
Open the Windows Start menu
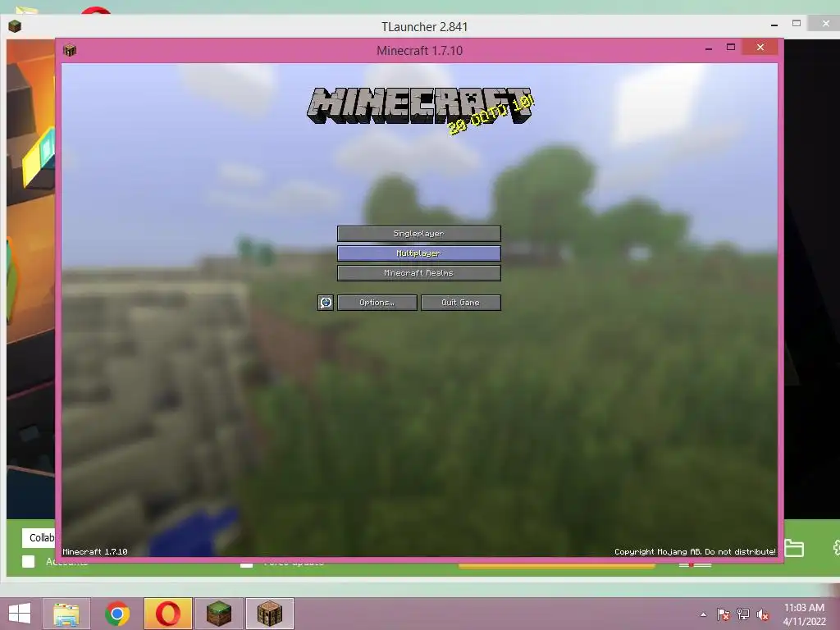click(x=20, y=614)
